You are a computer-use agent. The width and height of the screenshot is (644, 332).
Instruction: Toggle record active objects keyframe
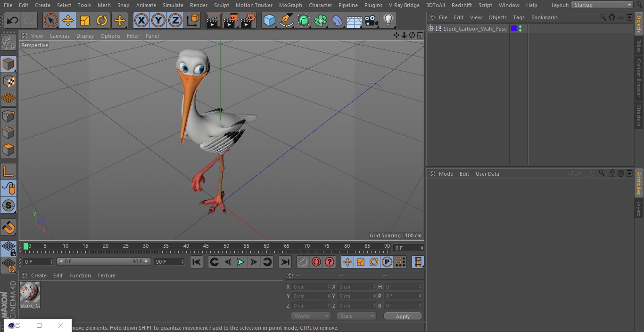click(303, 262)
